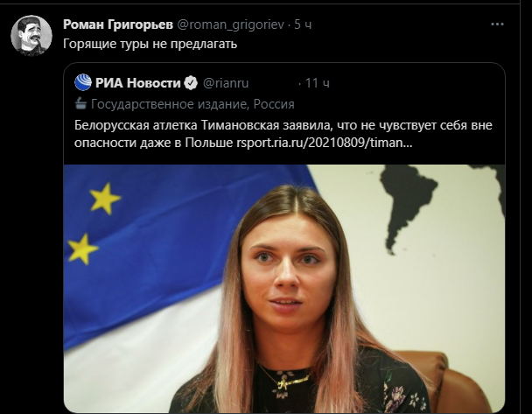Open the quoted tweet photo thumbnail

(284, 289)
